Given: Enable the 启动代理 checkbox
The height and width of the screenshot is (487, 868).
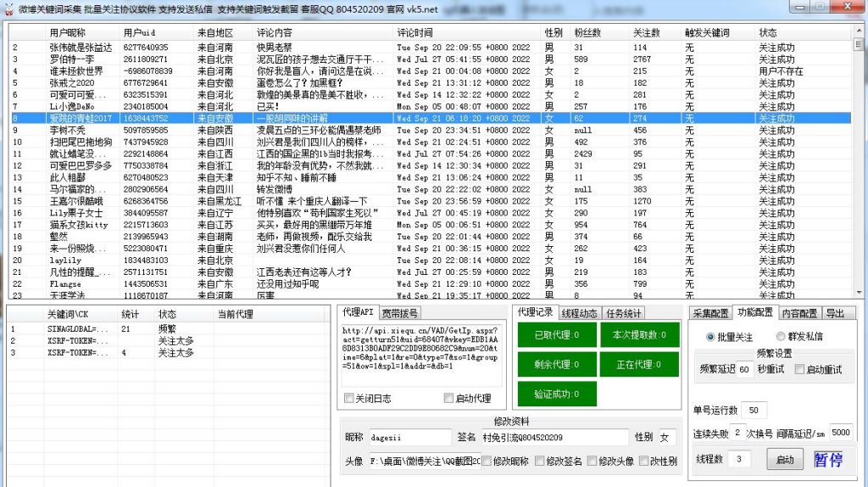Looking at the screenshot, I should [448, 399].
